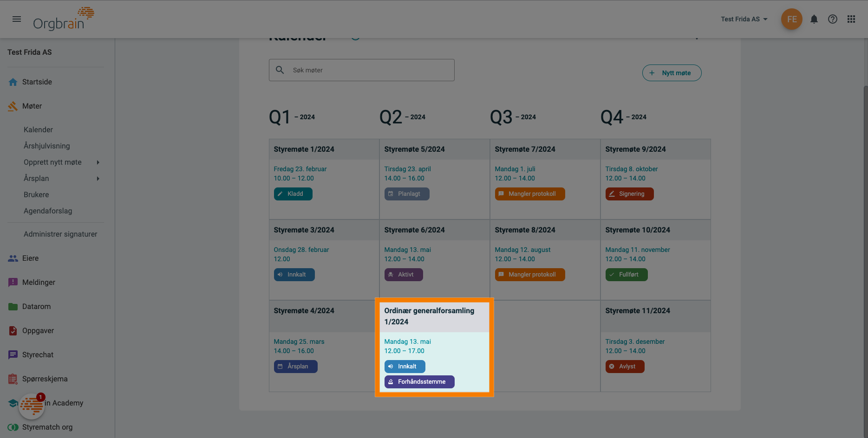
Task: Click the Fullført status badge
Action: 627,275
